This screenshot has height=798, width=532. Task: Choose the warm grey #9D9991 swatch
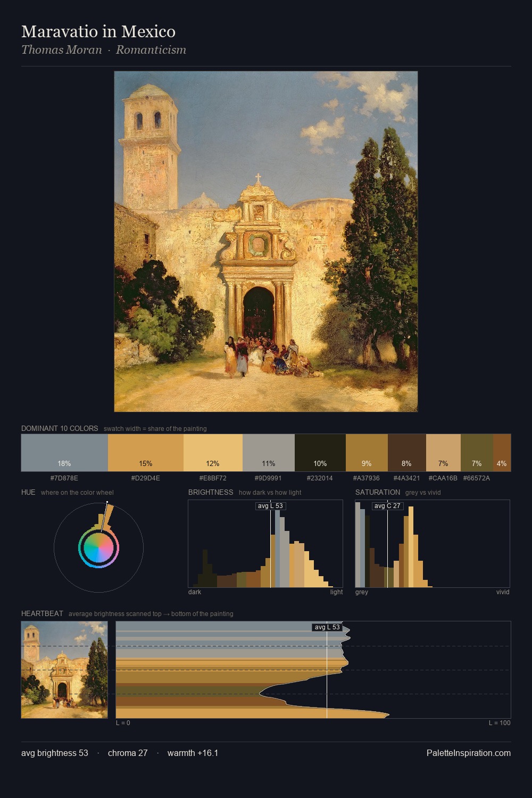click(269, 453)
